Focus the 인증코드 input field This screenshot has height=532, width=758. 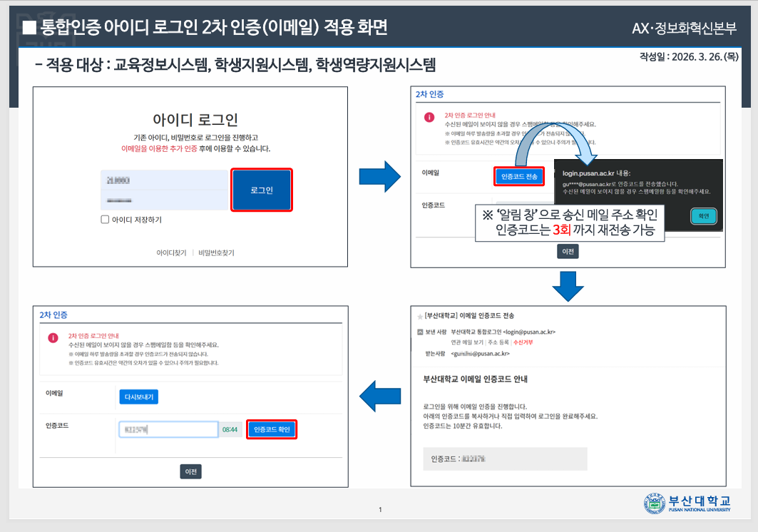168,429
